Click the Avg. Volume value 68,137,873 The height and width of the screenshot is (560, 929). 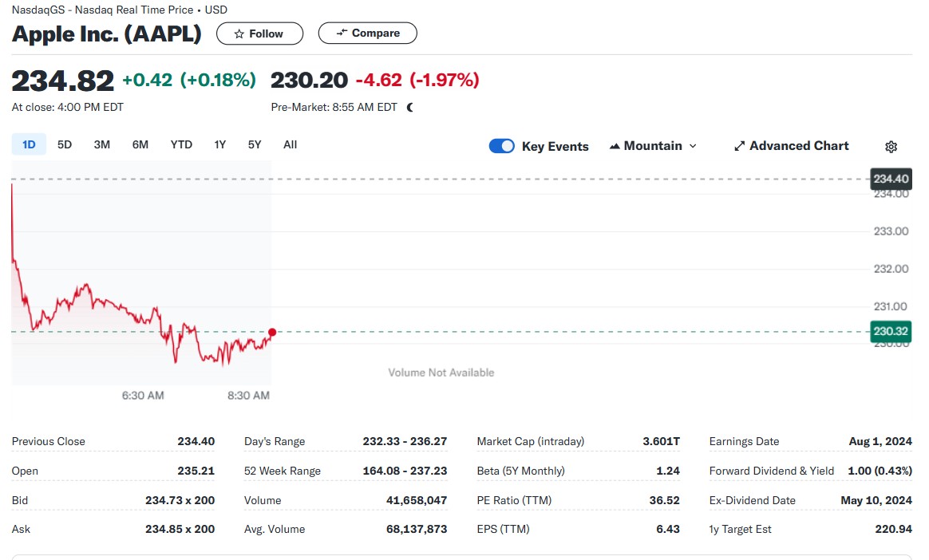(417, 529)
